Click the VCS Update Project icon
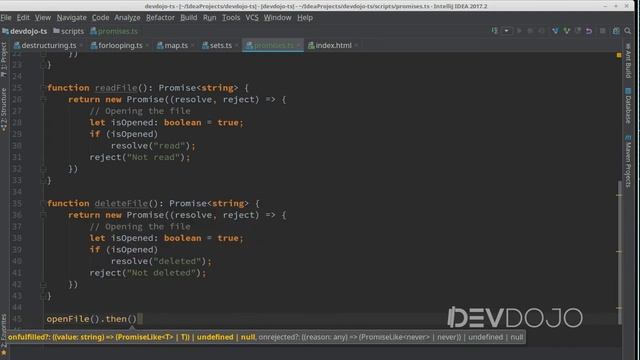Screen dimensions: 640x360 click(x=555, y=31)
